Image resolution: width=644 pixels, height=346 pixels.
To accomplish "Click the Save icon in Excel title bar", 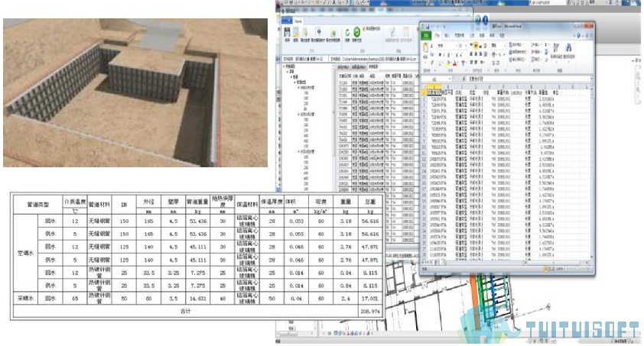I will (428, 26).
